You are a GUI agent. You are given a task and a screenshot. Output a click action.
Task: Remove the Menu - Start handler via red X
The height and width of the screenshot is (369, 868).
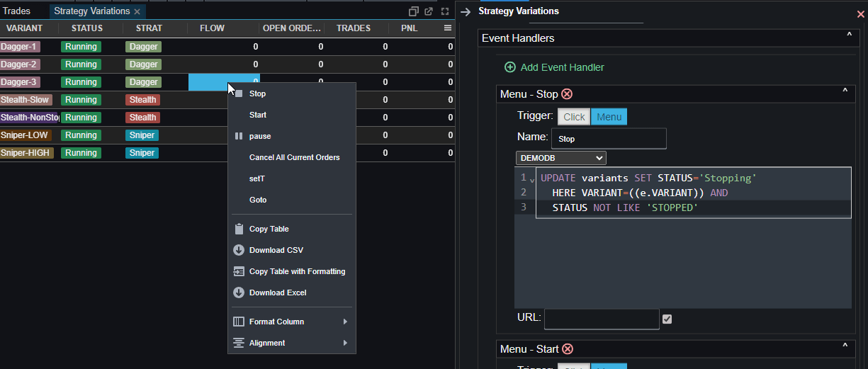[x=568, y=349]
